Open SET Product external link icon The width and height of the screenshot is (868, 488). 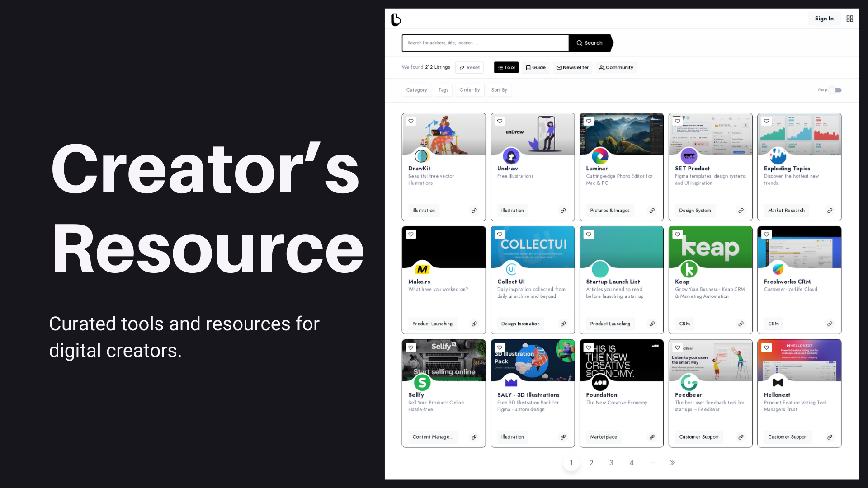pos(741,211)
